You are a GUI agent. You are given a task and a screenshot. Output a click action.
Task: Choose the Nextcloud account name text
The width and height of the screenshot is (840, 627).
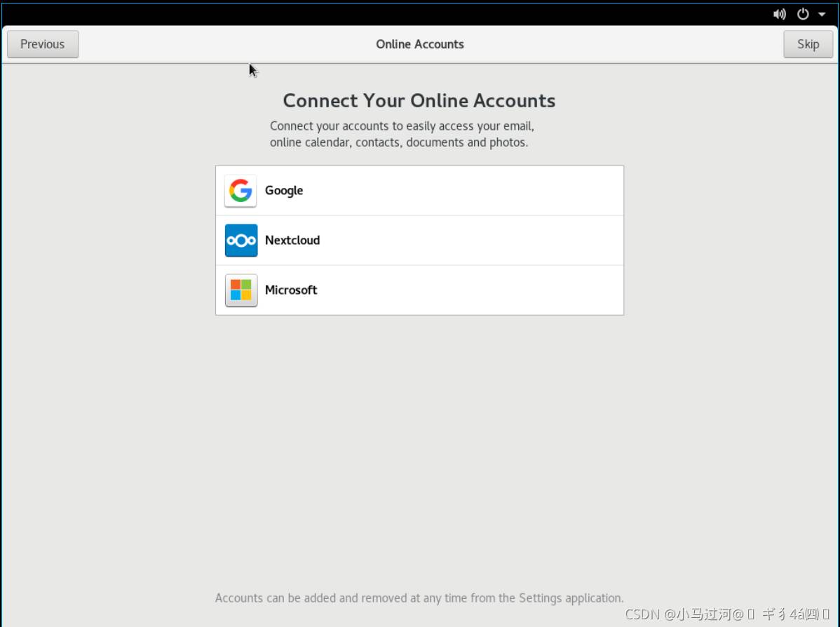pyautogui.click(x=292, y=241)
